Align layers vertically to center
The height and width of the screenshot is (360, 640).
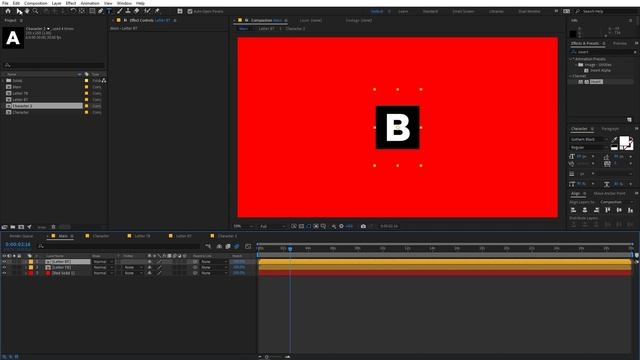pos(619,210)
